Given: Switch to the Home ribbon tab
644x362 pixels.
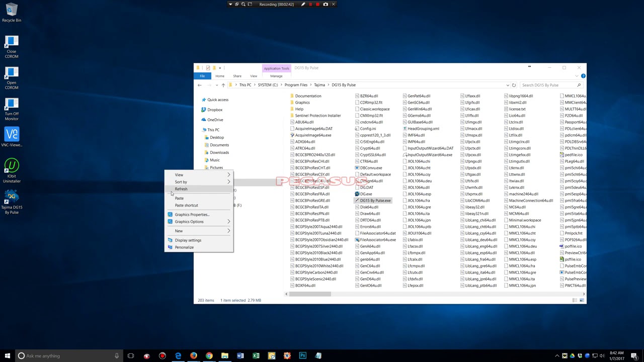Looking at the screenshot, I should point(220,76).
